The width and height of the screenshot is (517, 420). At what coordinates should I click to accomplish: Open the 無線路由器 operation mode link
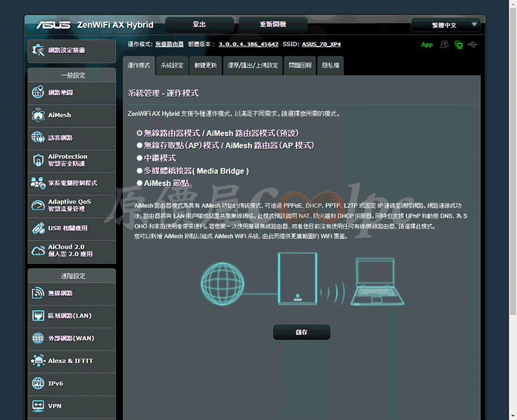(169, 44)
